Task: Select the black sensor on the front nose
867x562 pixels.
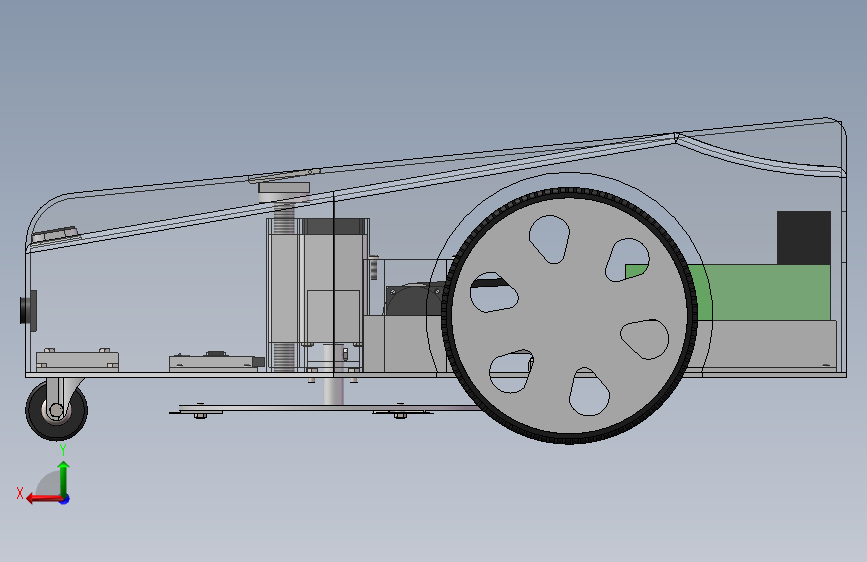Action: pyautogui.click(x=29, y=311)
